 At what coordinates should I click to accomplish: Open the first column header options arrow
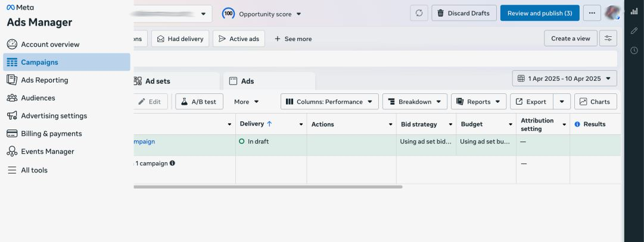(x=229, y=124)
